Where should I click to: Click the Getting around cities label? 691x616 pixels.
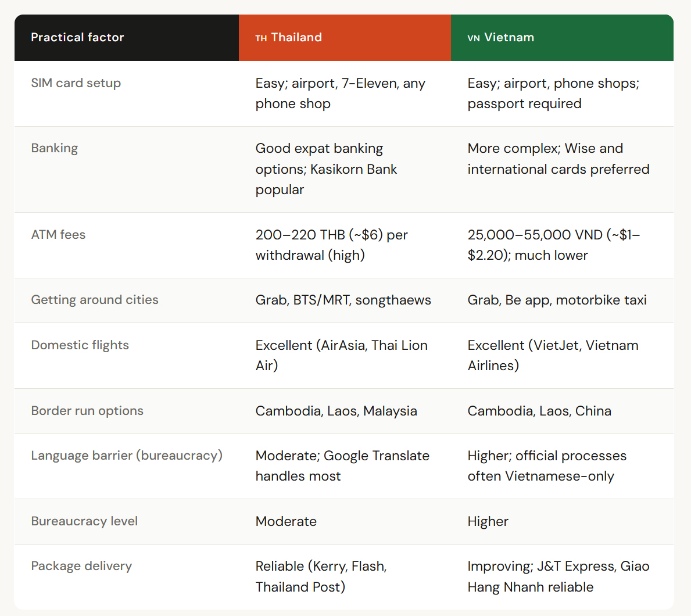click(95, 300)
